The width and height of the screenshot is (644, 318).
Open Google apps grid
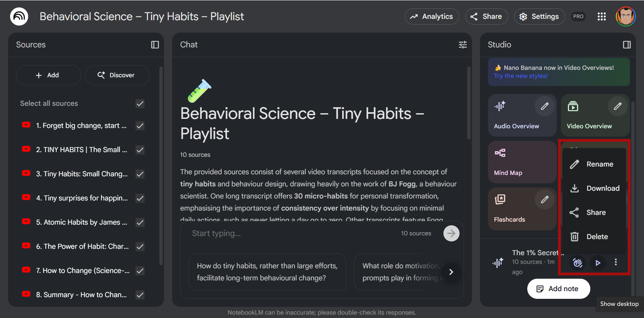601,16
